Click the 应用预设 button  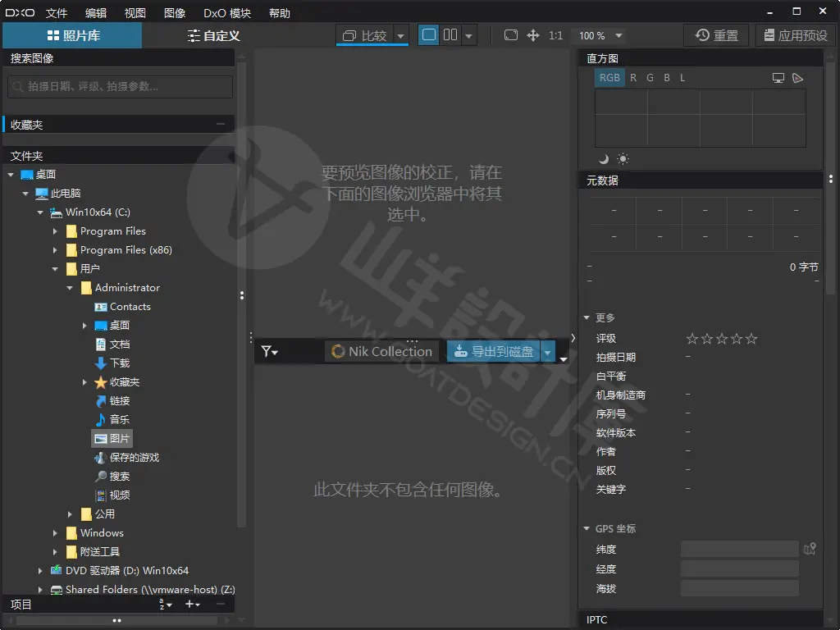pos(796,35)
